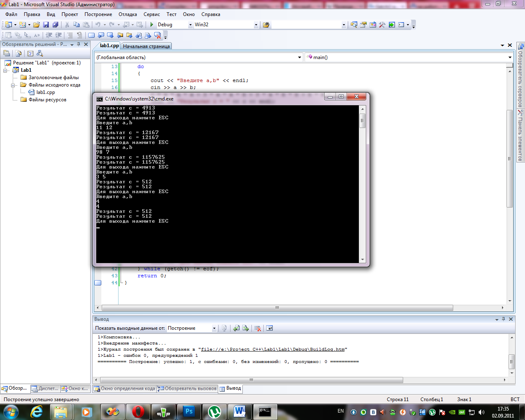This screenshot has height=420, width=525.
Task: Click Show All Files icon in Solution Explorer
Action: [18, 53]
